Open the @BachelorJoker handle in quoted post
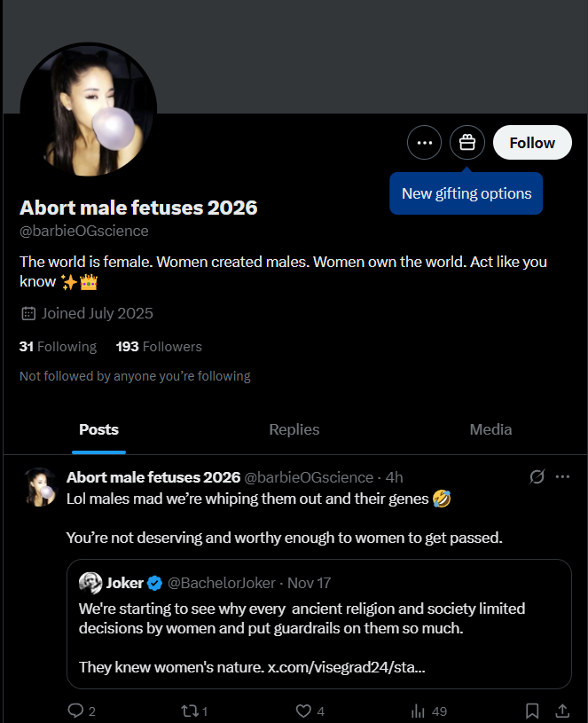588x723 pixels. coord(222,583)
